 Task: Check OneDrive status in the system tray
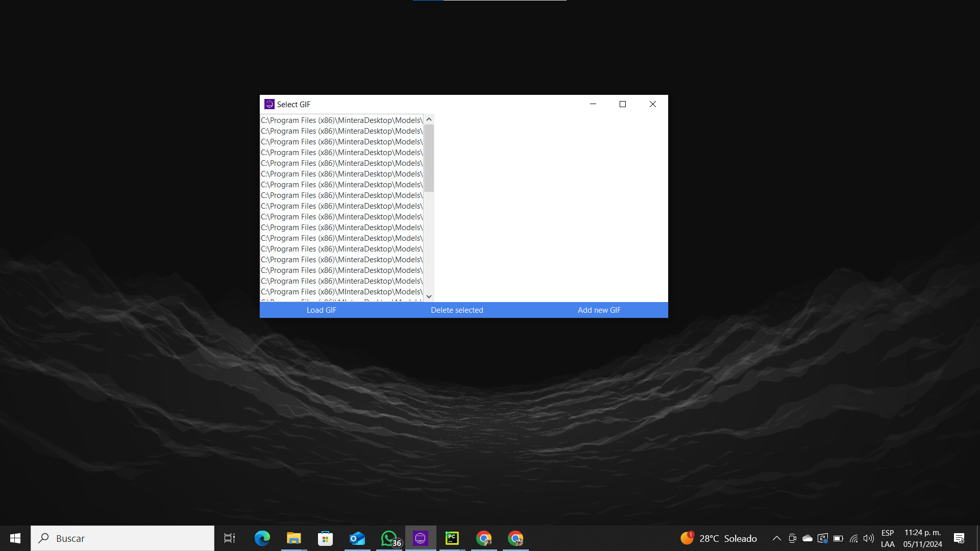806,538
